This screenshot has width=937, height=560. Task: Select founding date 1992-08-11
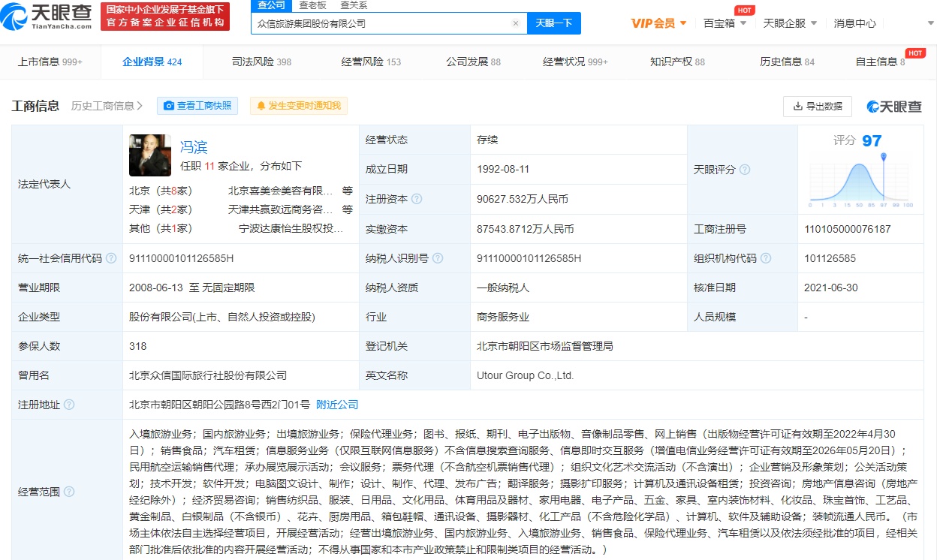(x=504, y=170)
